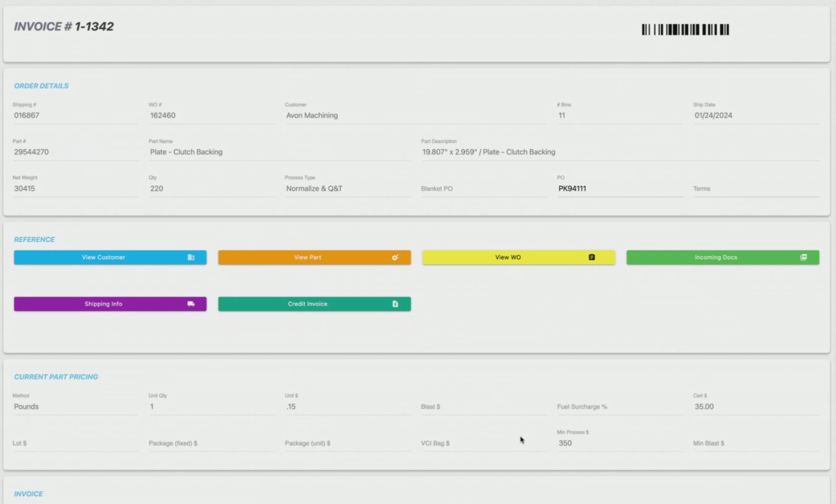
Task: Open View WO work order
Action: point(519,258)
